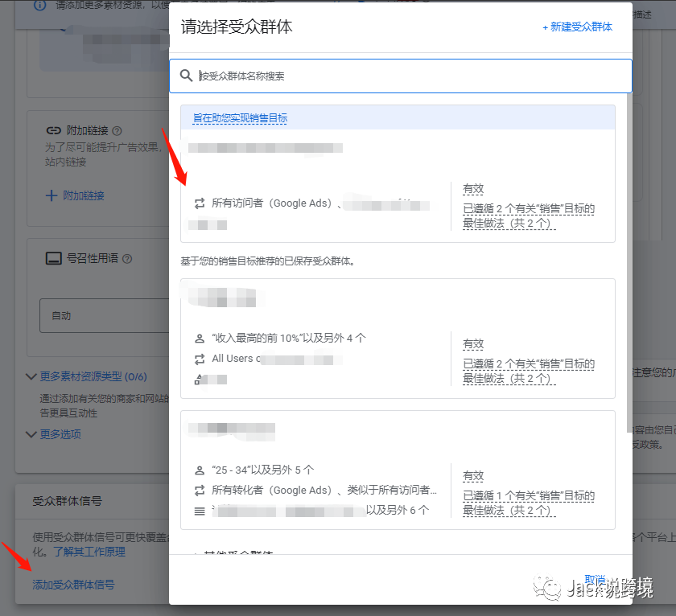Open help icon beside 号召性用语
676x616 pixels.
click(127, 259)
